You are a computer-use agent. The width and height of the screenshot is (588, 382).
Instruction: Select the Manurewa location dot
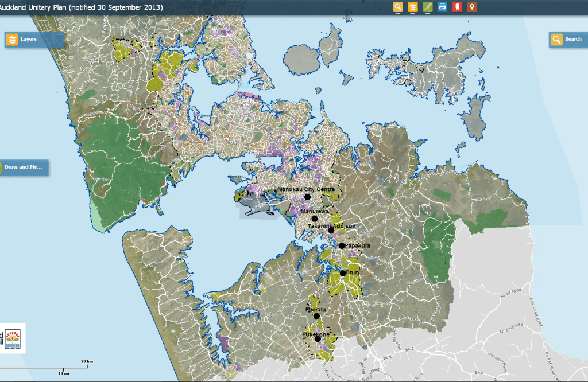315,219
